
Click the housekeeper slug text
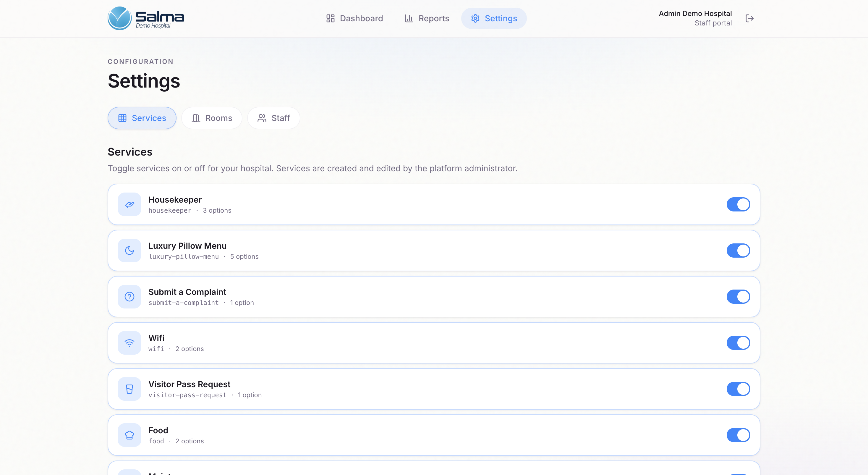(x=170, y=210)
